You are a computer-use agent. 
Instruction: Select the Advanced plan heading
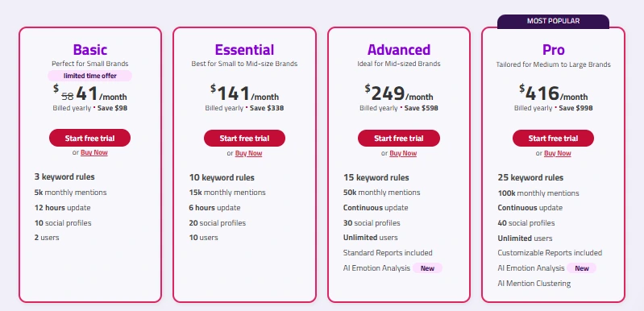coord(399,50)
